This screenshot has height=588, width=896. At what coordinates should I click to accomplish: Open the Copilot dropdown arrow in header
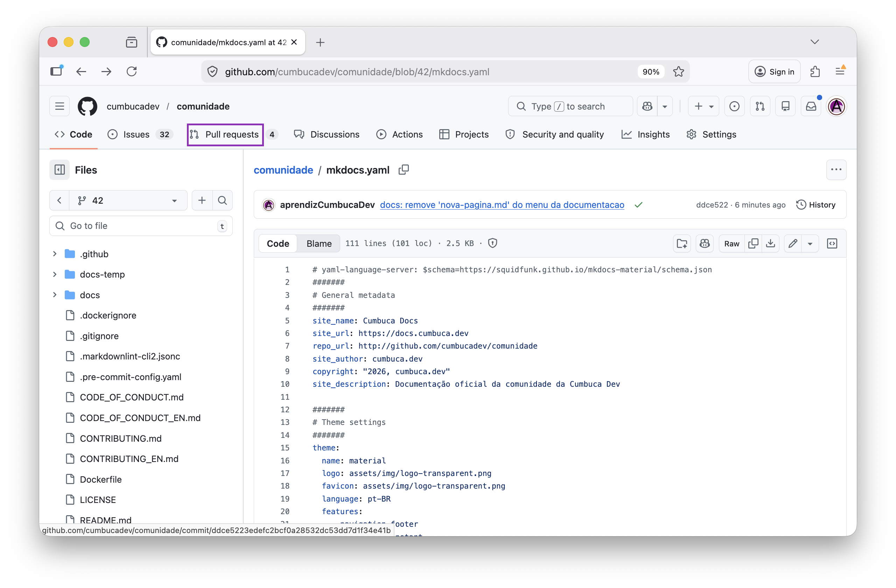point(665,106)
